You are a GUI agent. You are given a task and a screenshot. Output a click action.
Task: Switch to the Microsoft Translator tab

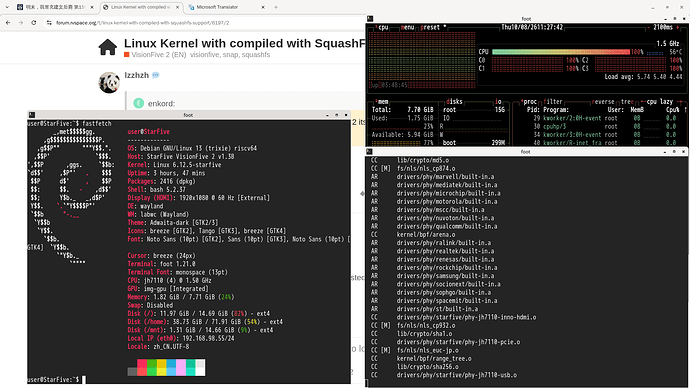pos(227,7)
